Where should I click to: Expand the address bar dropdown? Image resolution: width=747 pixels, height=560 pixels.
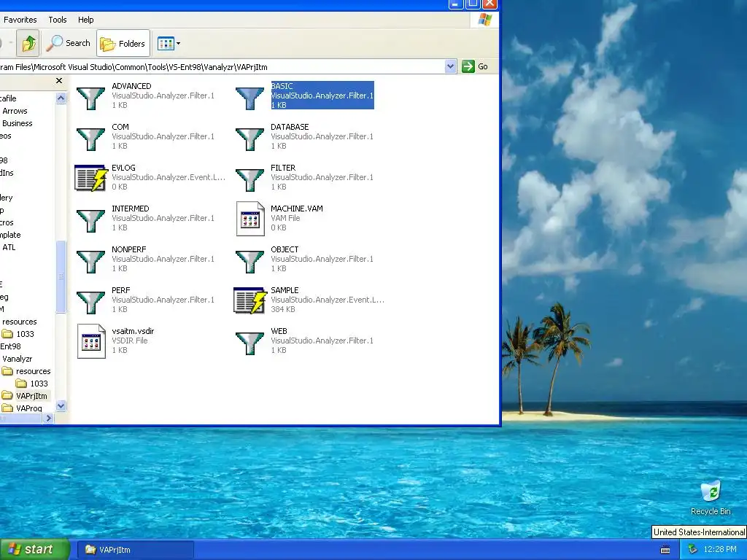point(450,66)
